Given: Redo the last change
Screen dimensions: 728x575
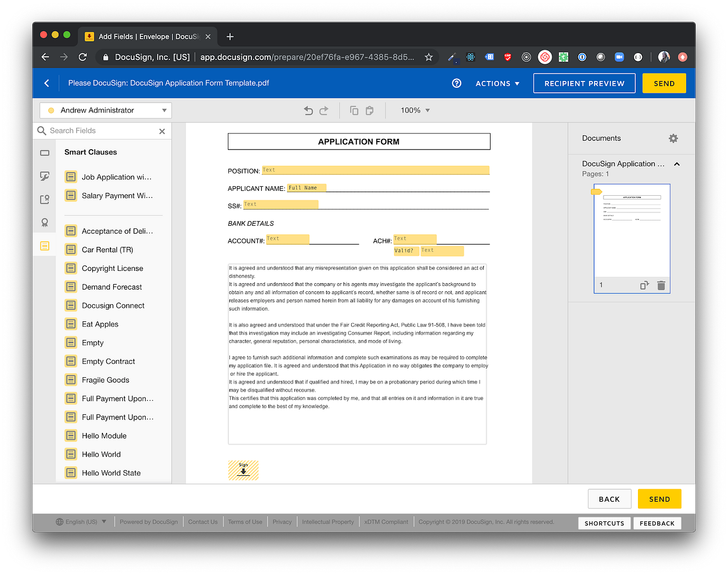Looking at the screenshot, I should point(324,110).
